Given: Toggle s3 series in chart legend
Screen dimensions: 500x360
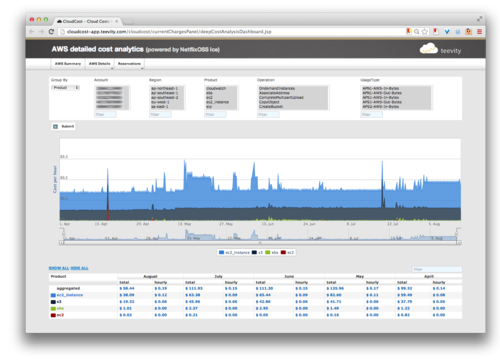Looking at the screenshot, I should coord(257,252).
